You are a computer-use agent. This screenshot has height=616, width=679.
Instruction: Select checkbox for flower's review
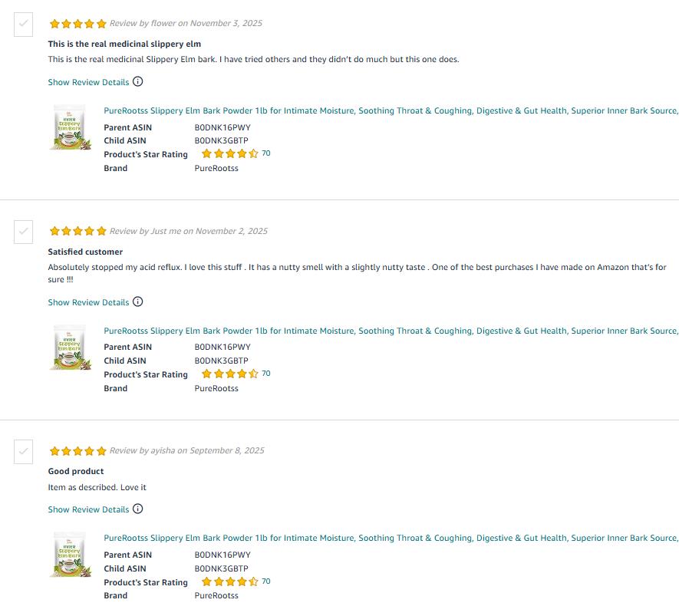(x=24, y=25)
